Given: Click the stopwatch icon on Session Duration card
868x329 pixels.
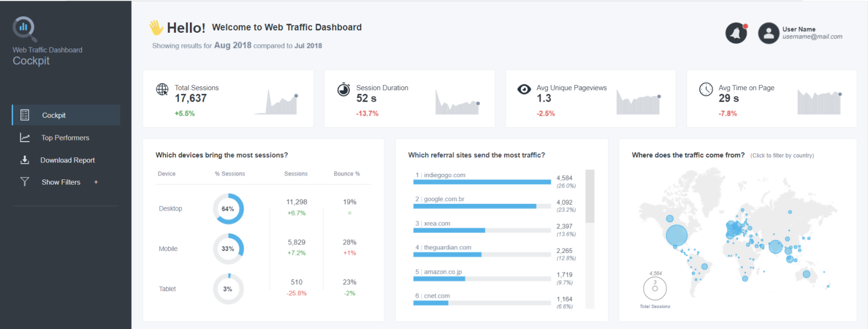Looking at the screenshot, I should pos(344,89).
